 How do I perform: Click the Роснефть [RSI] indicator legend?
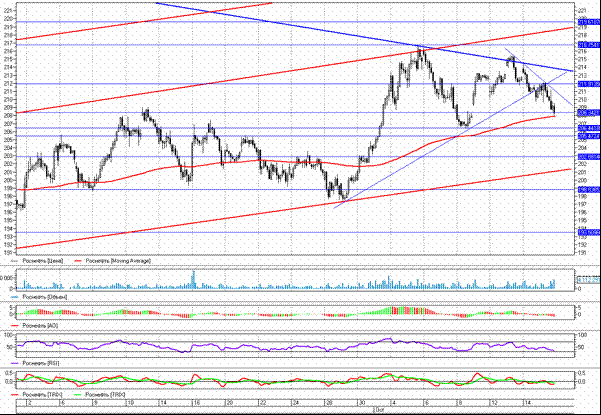point(46,363)
